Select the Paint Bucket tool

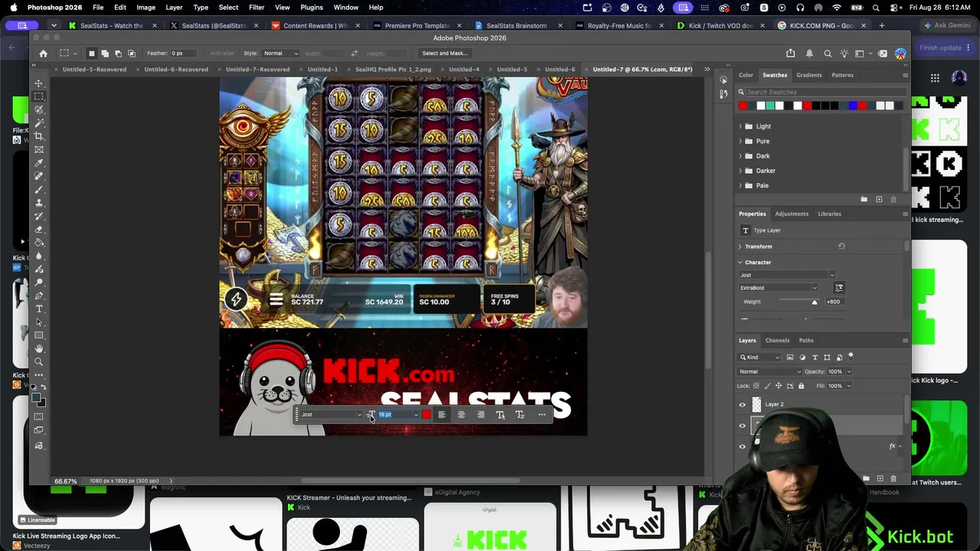click(x=39, y=243)
